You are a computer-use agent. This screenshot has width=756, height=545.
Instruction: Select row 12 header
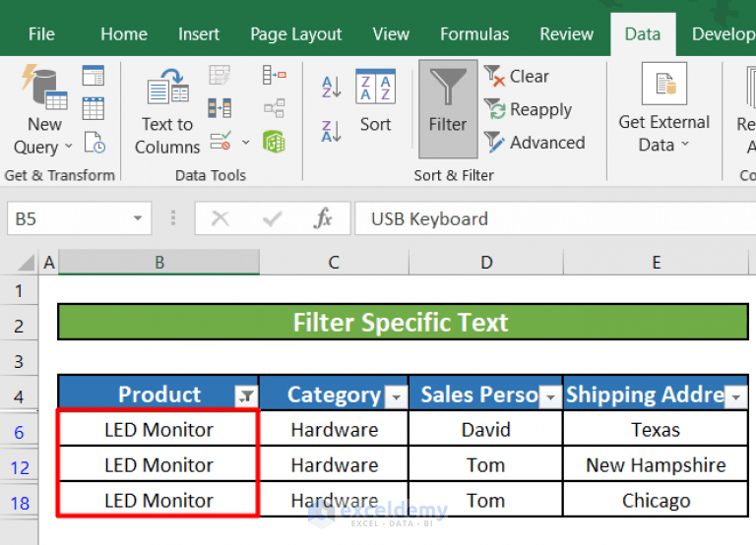coord(19,467)
